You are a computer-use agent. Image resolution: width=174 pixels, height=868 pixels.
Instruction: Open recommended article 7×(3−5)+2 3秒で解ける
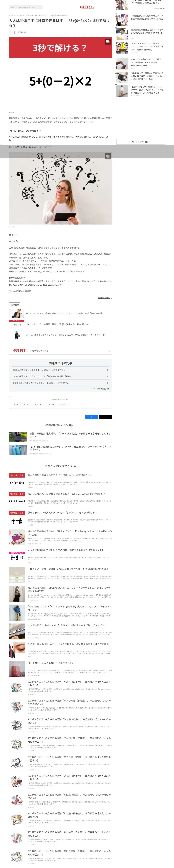point(59,475)
